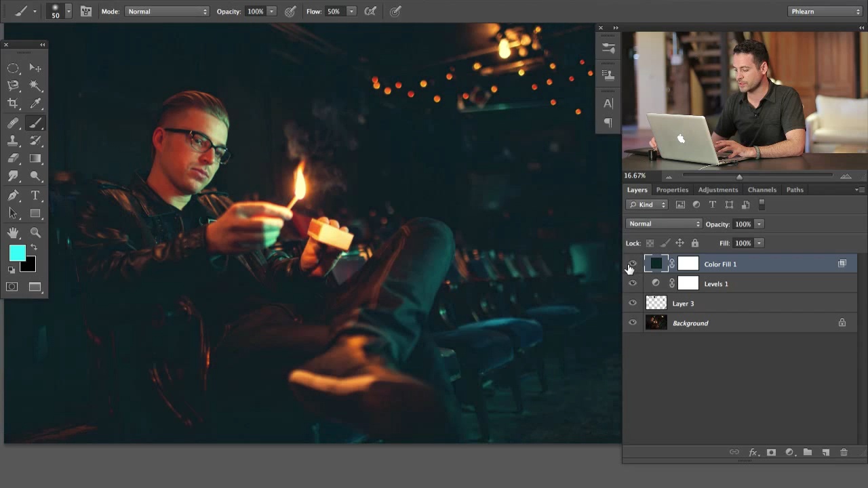This screenshot has height=488, width=868.
Task: Select the Dodge tool
Action: pos(35,176)
